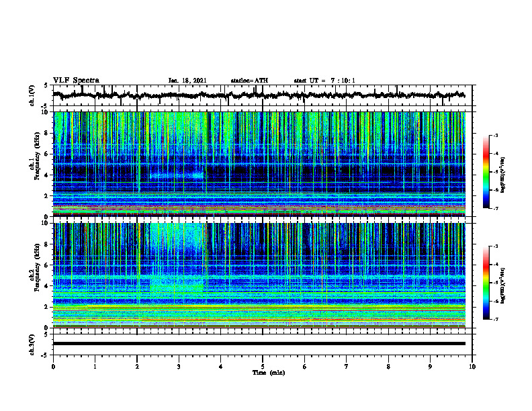This screenshot has height=411, width=532.
Task: Click the 'start UT = 7:10:1' header text
Action: 324,81
